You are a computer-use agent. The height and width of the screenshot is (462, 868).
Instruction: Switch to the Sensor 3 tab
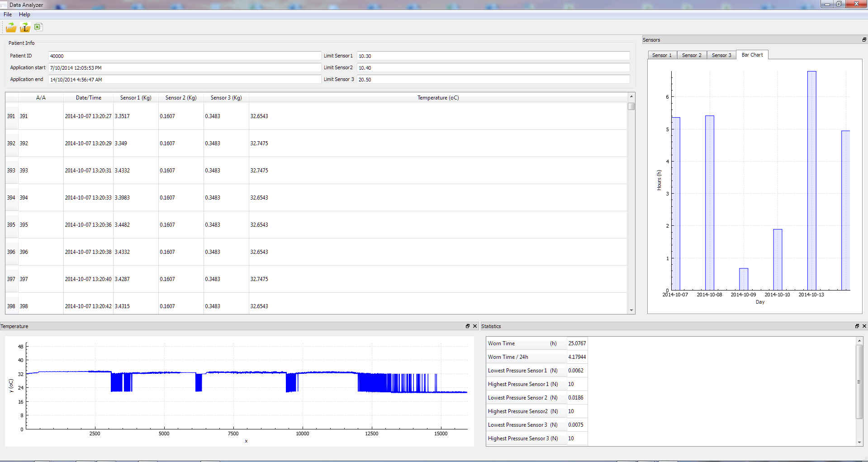pos(721,55)
